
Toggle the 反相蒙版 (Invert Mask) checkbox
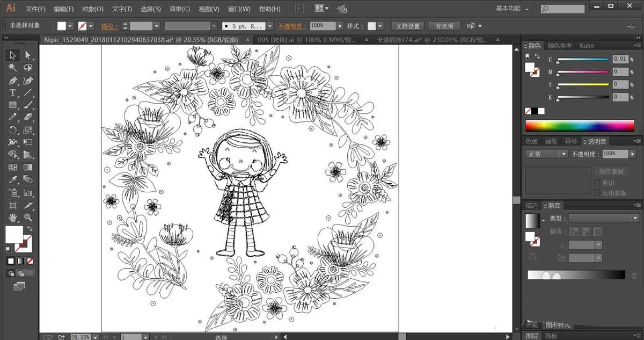(x=597, y=193)
